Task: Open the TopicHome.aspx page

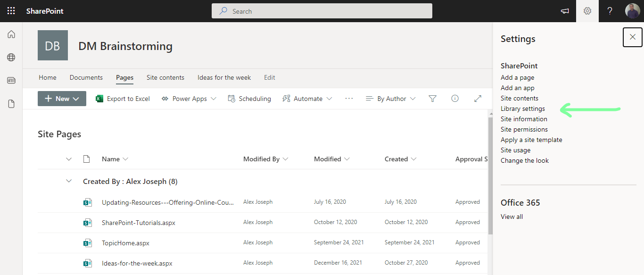Action: [x=125, y=242]
